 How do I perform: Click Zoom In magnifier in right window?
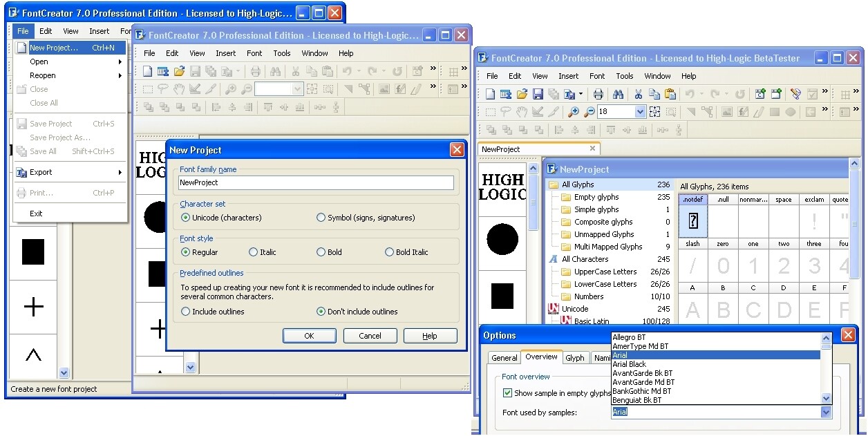tap(574, 112)
